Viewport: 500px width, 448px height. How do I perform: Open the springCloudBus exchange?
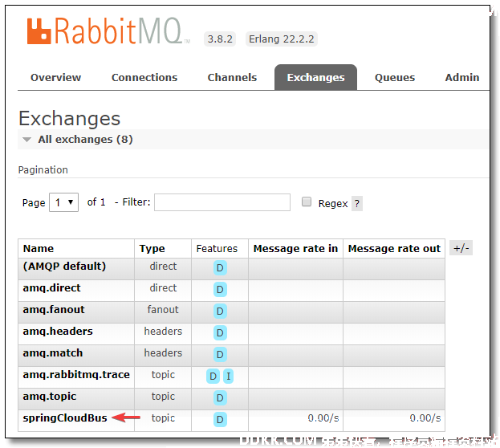(65, 418)
